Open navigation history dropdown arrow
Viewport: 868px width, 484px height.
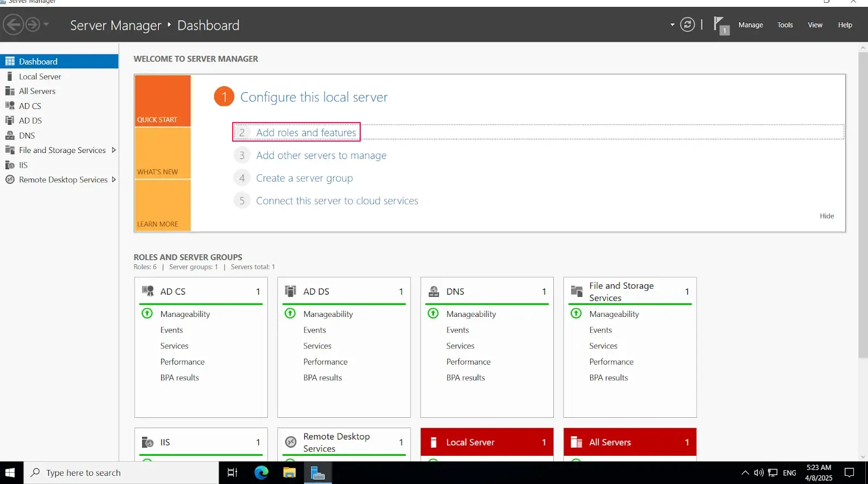[46, 24]
